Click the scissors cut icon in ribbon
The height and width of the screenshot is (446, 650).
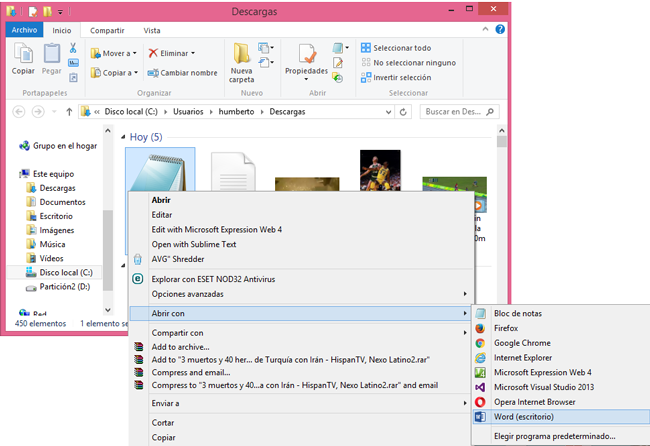pyautogui.click(x=73, y=48)
